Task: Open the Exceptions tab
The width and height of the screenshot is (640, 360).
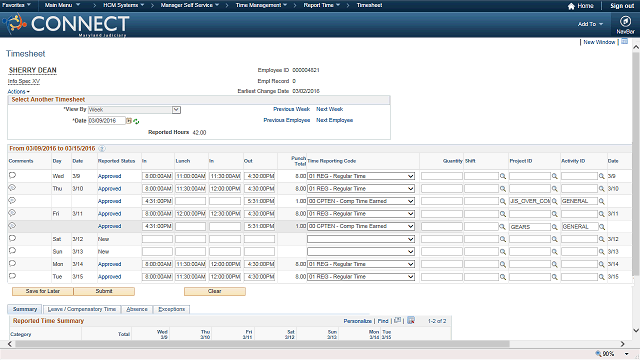Action: coord(171,309)
